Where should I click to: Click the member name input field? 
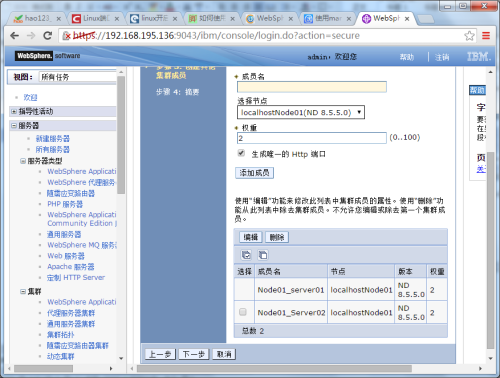point(312,87)
